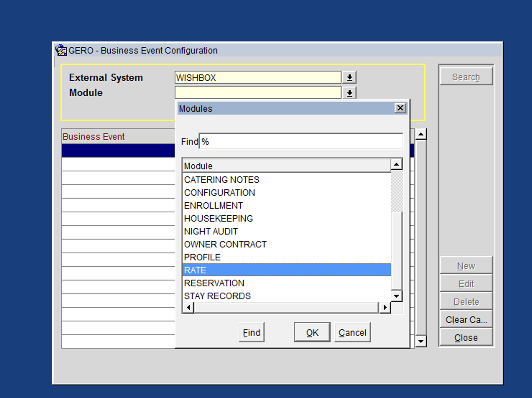Click the Find text input field

(301, 142)
